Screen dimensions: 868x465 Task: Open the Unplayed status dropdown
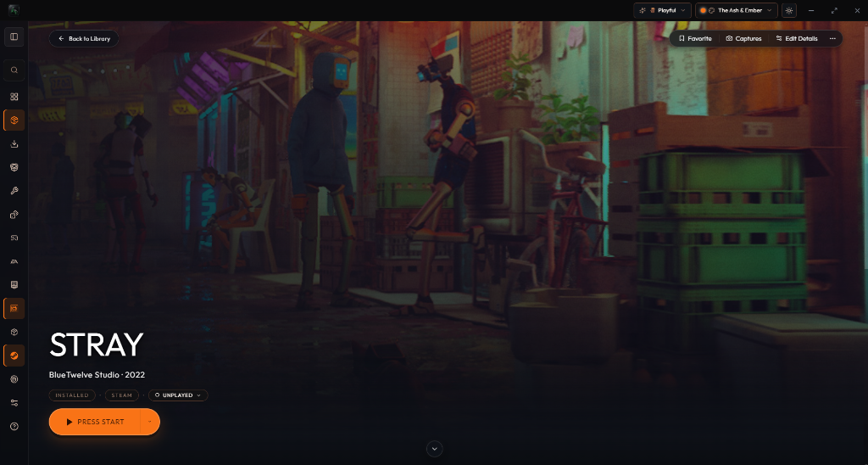coord(178,395)
